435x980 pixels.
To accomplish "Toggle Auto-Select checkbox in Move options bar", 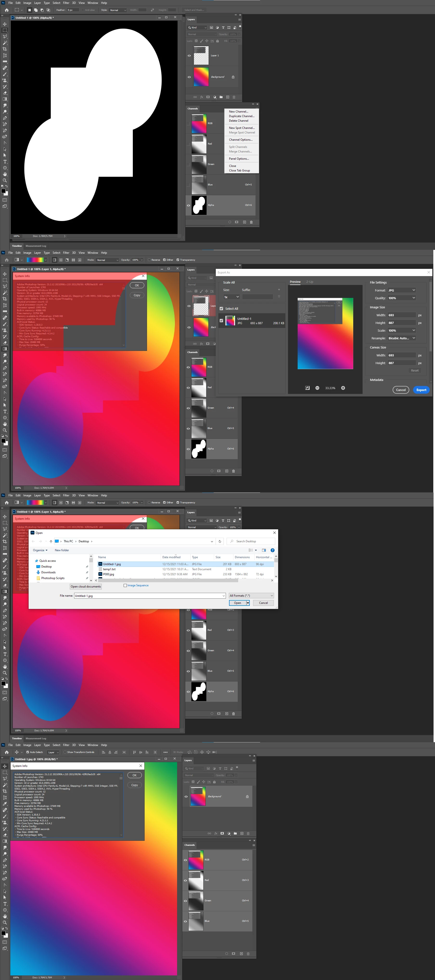I will [27, 752].
